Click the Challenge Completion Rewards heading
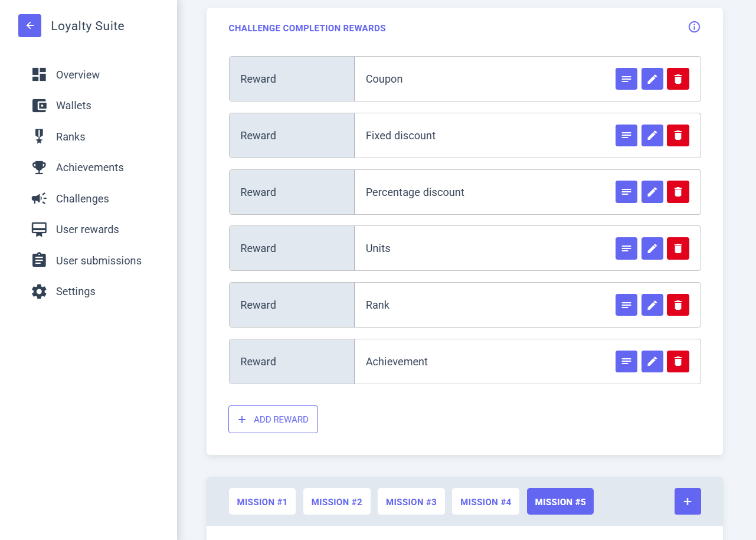This screenshot has width=756, height=540. point(307,28)
